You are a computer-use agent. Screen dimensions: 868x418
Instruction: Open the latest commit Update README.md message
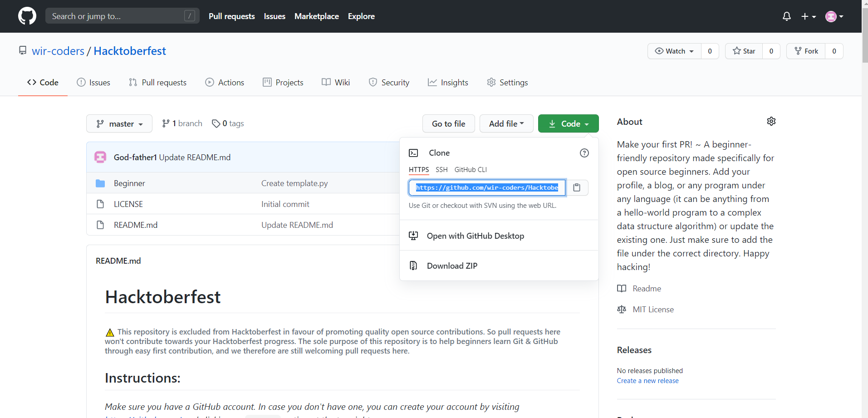[195, 157]
